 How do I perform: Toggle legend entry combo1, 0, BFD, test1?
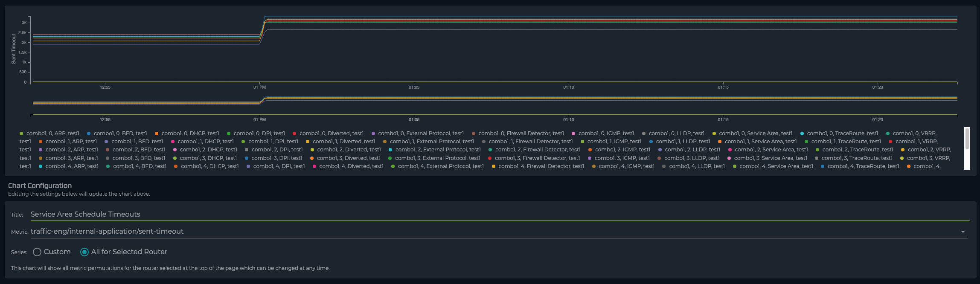[x=117, y=133]
